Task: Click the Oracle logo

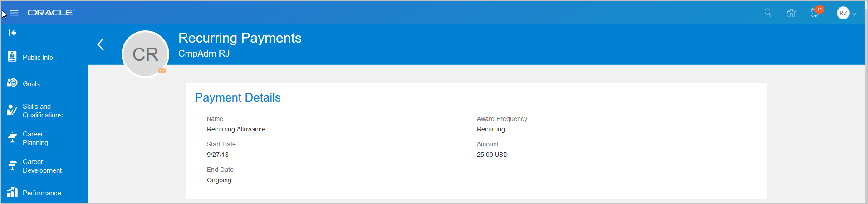Action: tap(51, 13)
